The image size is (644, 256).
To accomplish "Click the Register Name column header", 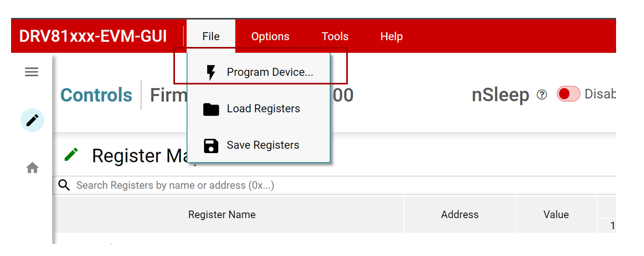I will point(222,215).
